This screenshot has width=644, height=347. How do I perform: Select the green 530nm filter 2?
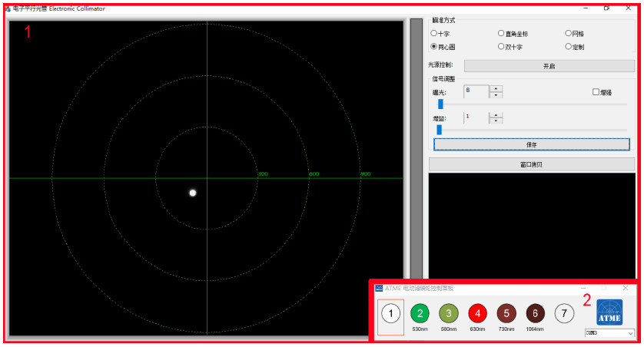click(x=420, y=313)
